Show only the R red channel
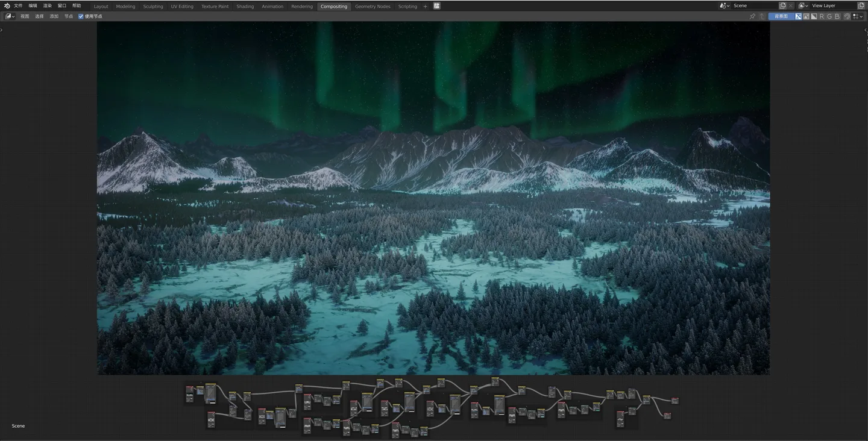The height and width of the screenshot is (441, 868). [x=822, y=16]
